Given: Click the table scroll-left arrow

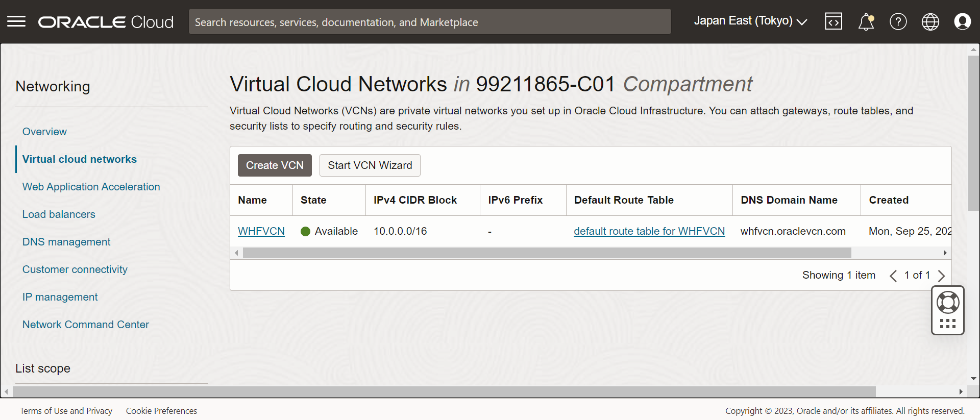Looking at the screenshot, I should pos(236,253).
